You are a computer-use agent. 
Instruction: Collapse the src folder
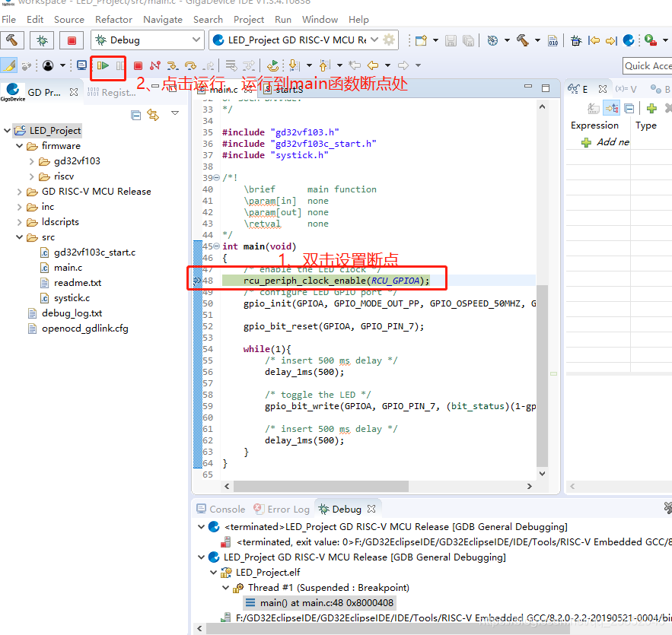click(x=19, y=237)
